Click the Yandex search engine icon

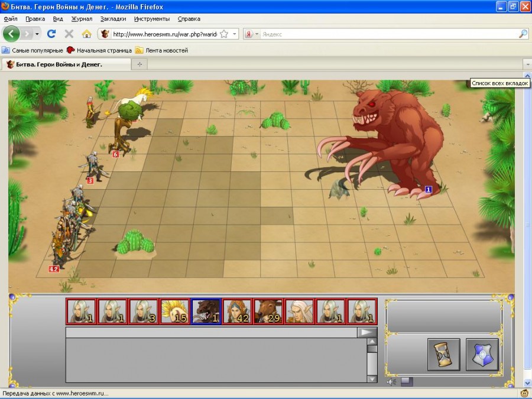coord(249,34)
